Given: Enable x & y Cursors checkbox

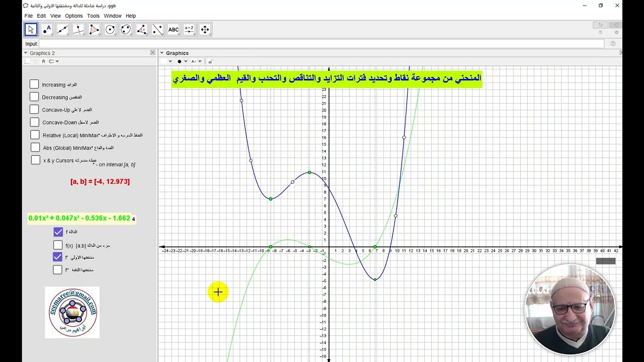Looking at the screenshot, I should pyautogui.click(x=35, y=160).
